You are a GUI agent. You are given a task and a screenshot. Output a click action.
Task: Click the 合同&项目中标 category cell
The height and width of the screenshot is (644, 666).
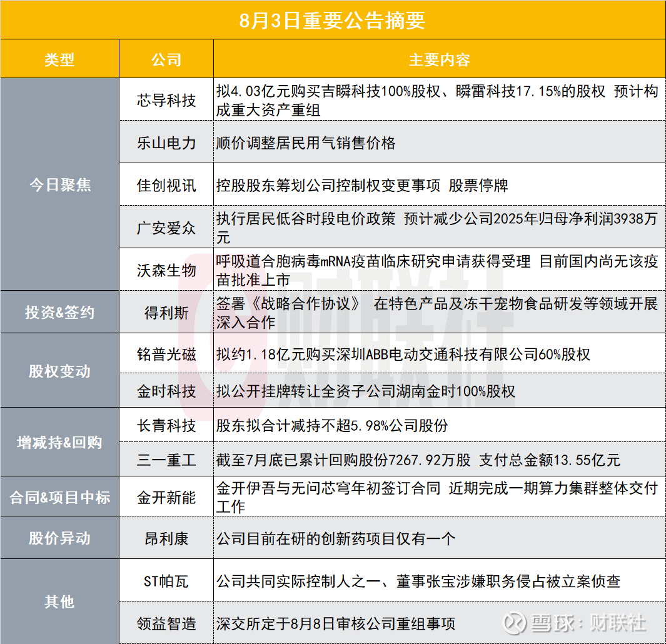[x=59, y=496]
